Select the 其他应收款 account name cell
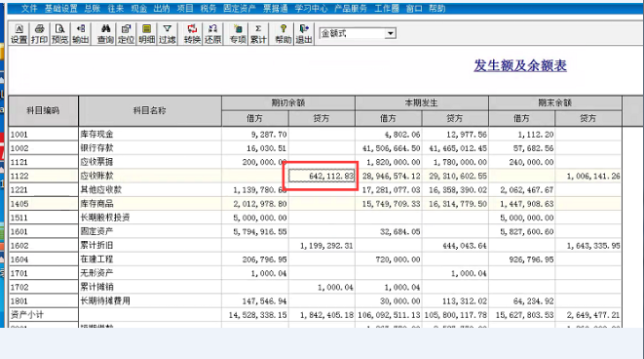644x359 pixels. [149, 190]
